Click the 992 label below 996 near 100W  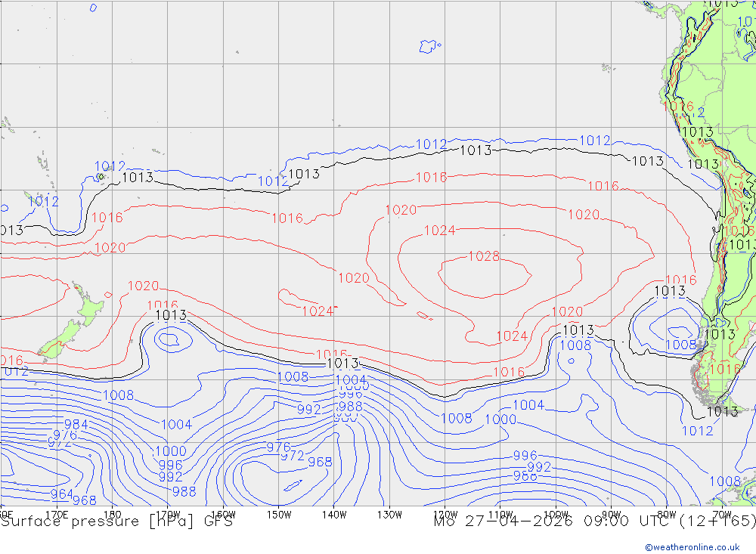(x=539, y=467)
